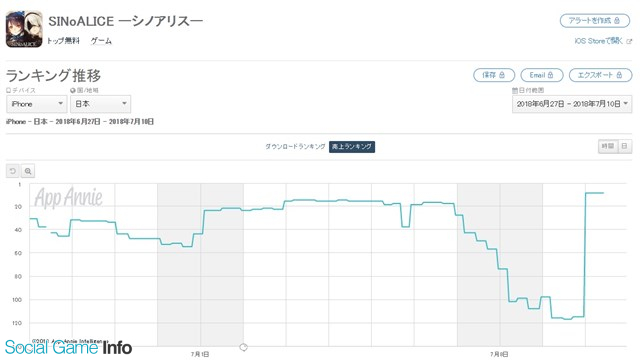Screen dimensions: 640x360
Task: Click the lock icon on エクスポート button
Action: (x=619, y=75)
